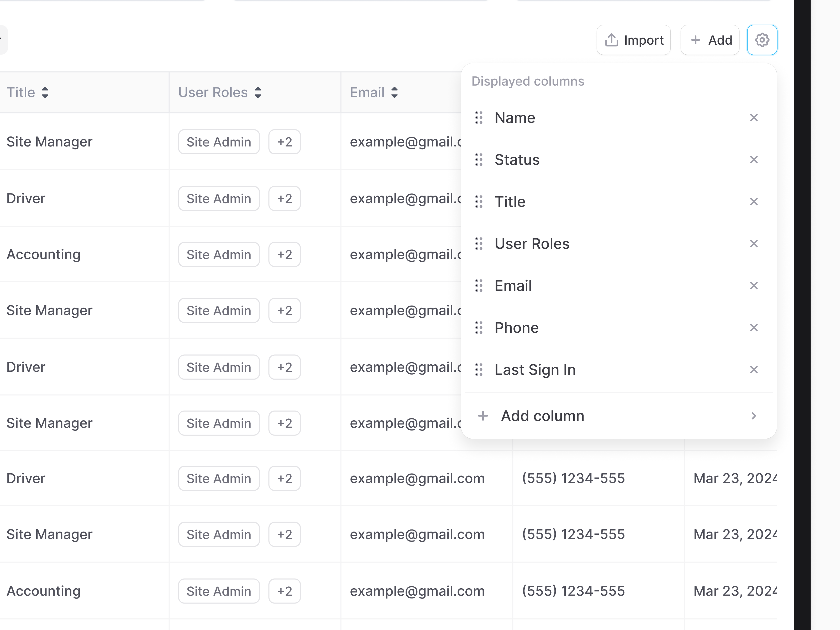Sort the table by User Roles

point(258,92)
